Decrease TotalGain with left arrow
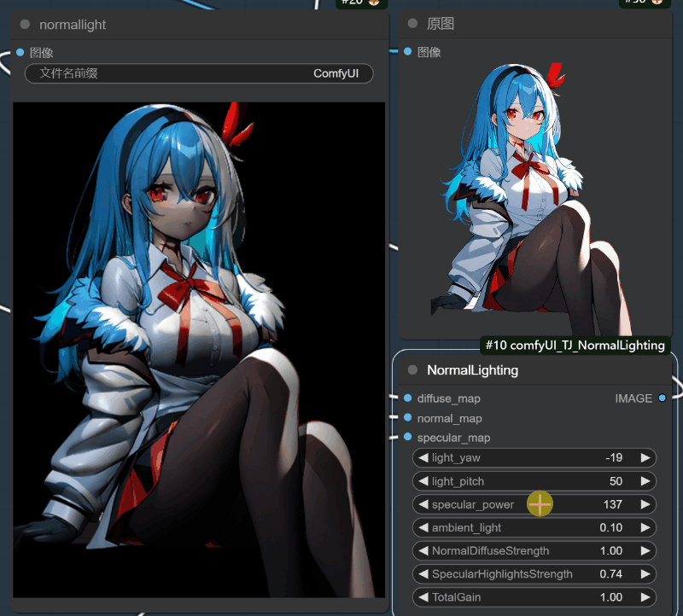This screenshot has height=616, width=683. click(423, 597)
